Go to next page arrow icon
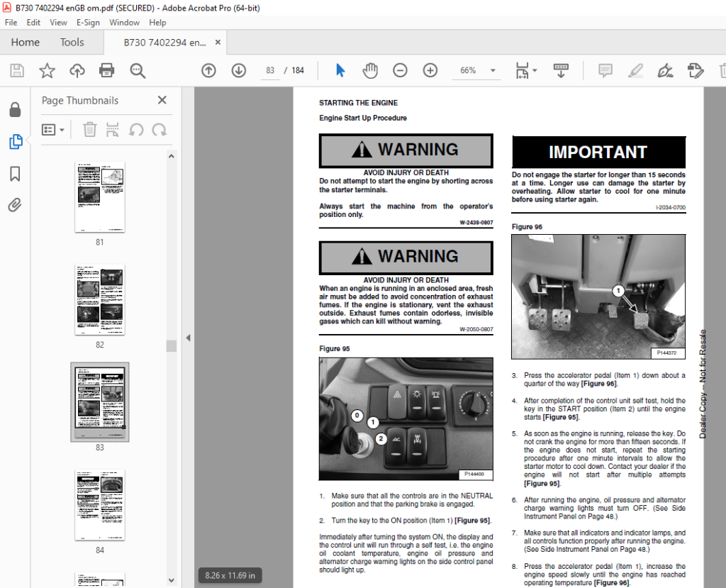The height and width of the screenshot is (588, 726). click(239, 70)
